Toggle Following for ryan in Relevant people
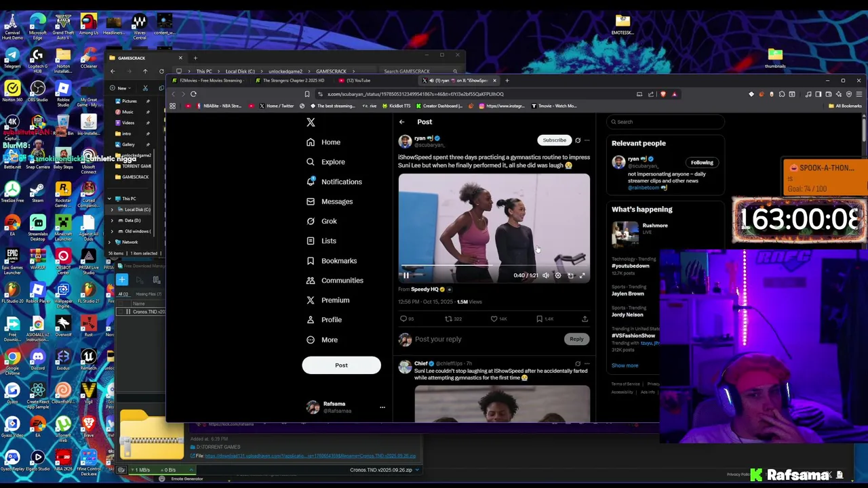This screenshot has height=488, width=868. pyautogui.click(x=702, y=163)
